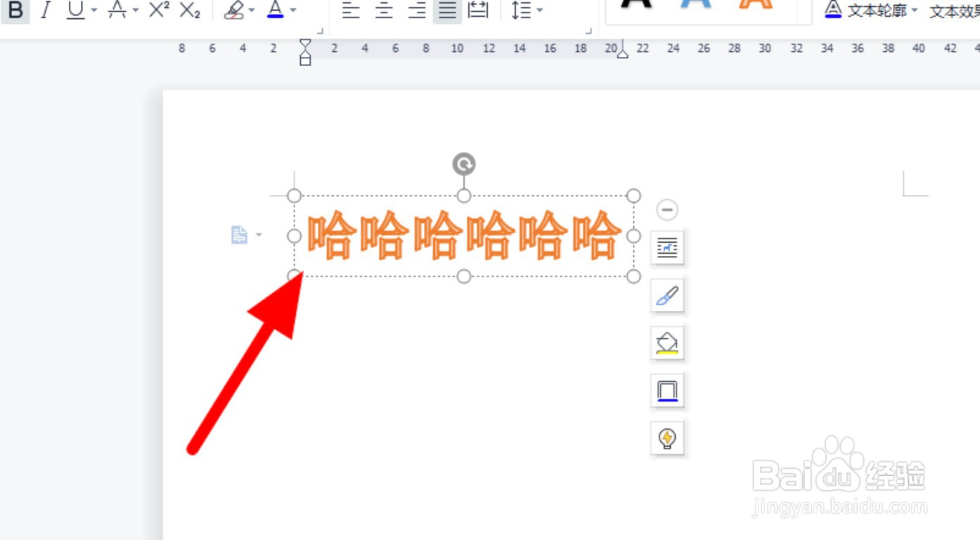Image resolution: width=980 pixels, height=540 pixels.
Task: Click bottom-center resize handle of text box
Action: (464, 276)
